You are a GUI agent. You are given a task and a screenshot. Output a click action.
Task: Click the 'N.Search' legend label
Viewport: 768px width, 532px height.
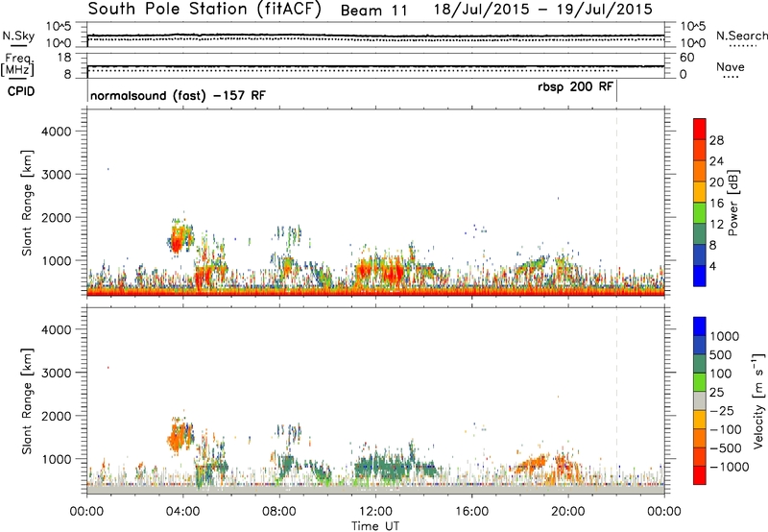click(x=742, y=36)
